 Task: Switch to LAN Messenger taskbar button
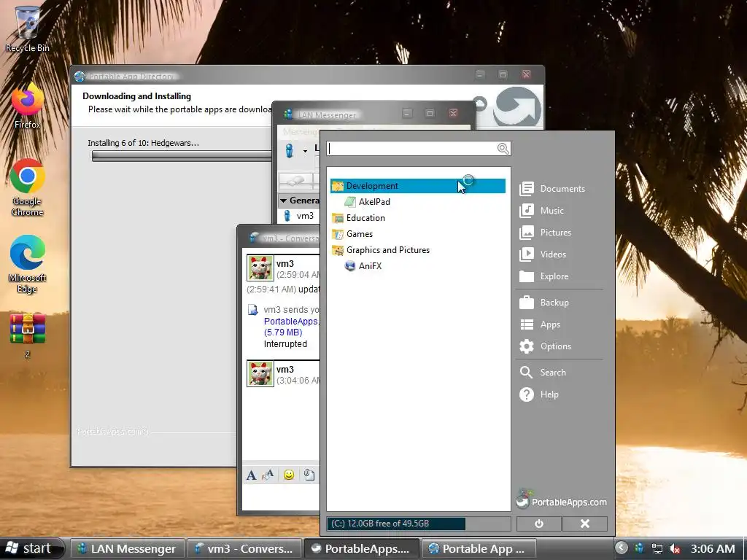(127, 548)
